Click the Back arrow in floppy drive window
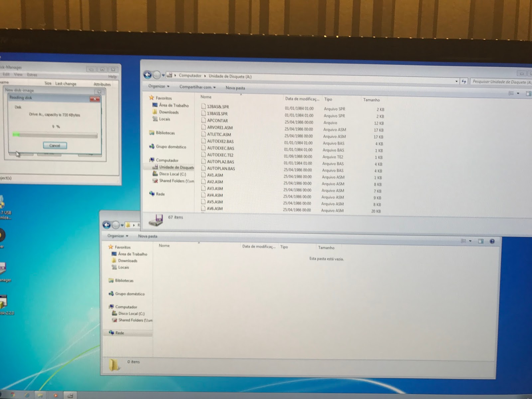 pos(147,75)
